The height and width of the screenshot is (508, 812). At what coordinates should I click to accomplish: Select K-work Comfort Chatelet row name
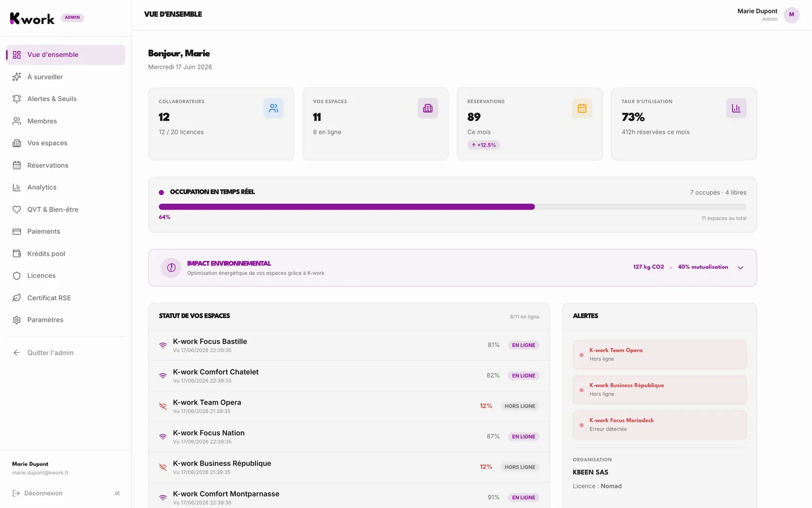point(215,372)
